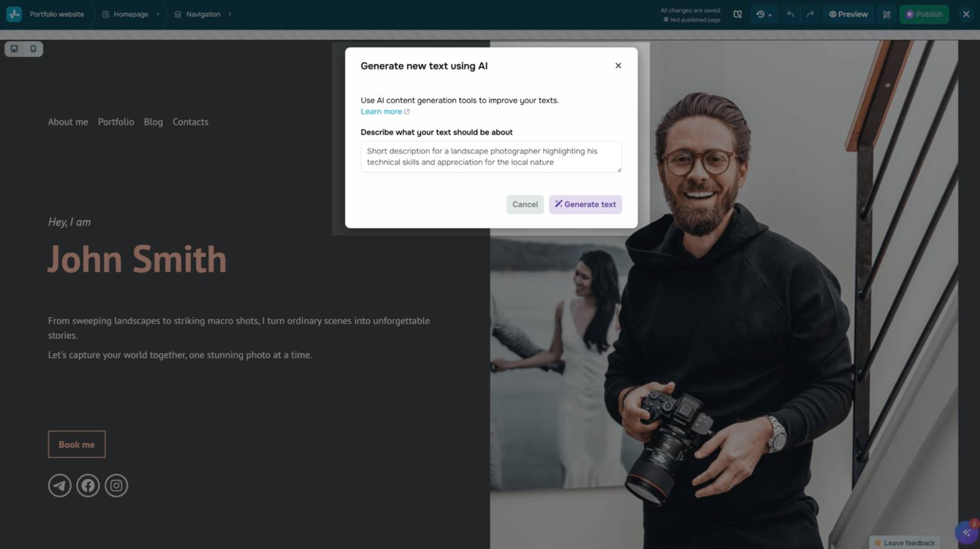The width and height of the screenshot is (980, 549).
Task: Open the Blog menu item
Action: click(x=153, y=122)
